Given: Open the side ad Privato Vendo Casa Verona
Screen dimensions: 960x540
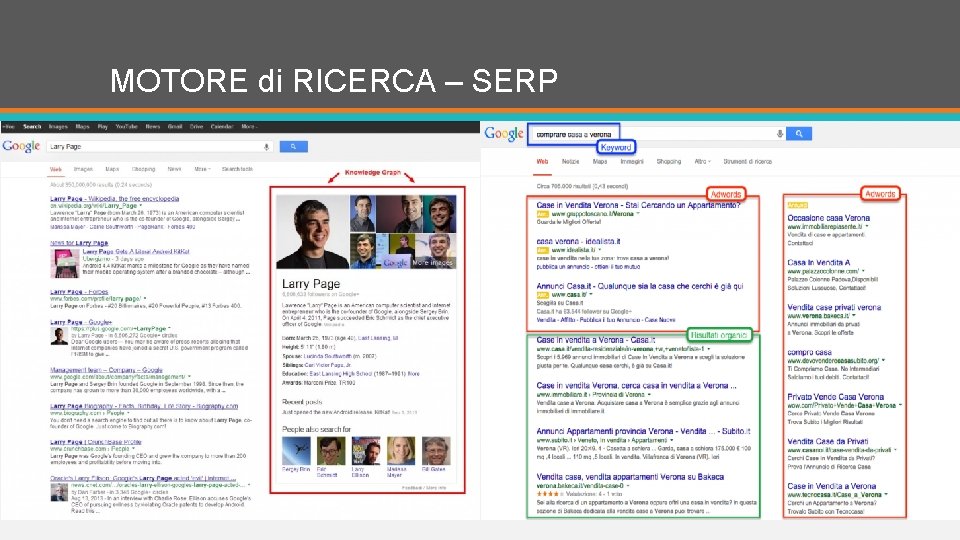Looking at the screenshot, I should click(835, 397).
